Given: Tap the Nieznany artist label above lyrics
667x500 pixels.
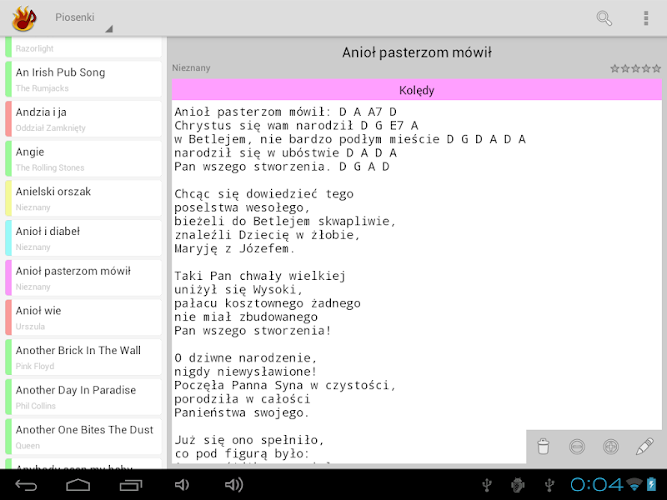Looking at the screenshot, I should coord(191,68).
